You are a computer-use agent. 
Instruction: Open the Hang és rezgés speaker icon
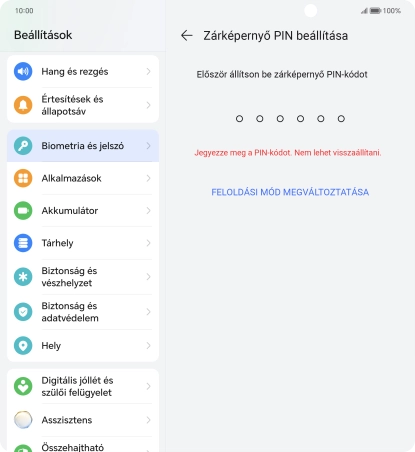click(23, 71)
